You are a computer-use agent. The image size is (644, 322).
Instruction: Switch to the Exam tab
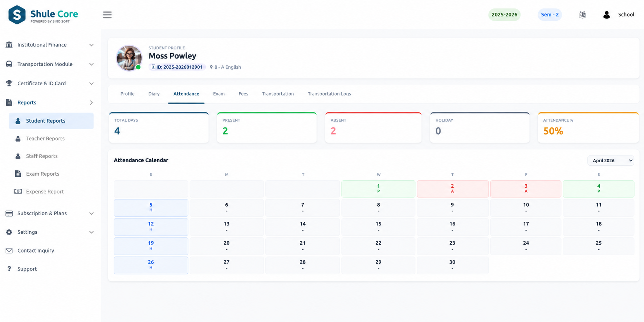pyautogui.click(x=219, y=94)
